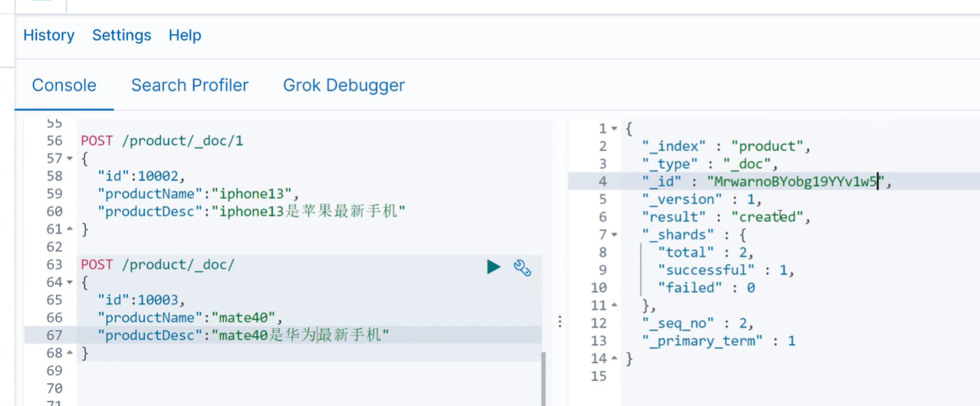Click the "successful" : 1 response line
Screen dimensions: 980x406
pos(726,269)
